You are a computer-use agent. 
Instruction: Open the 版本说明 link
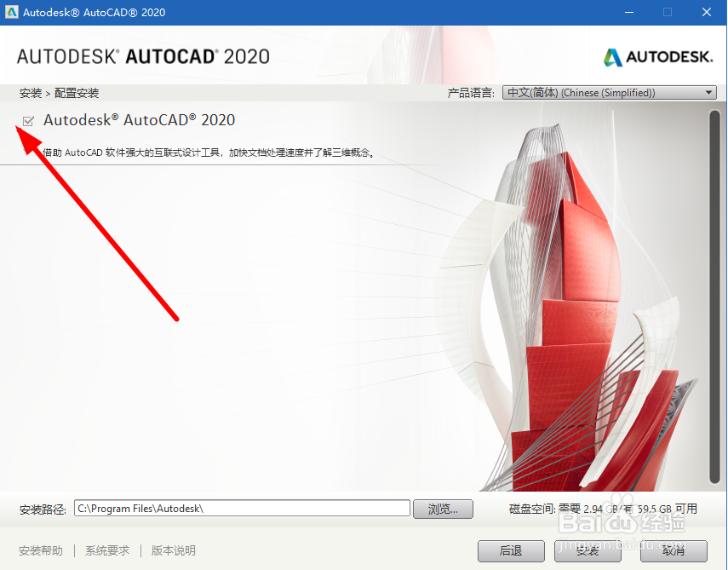click(x=173, y=550)
